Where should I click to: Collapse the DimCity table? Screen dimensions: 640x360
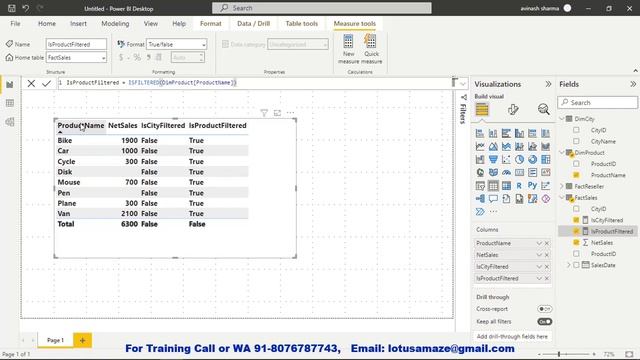click(x=562, y=119)
